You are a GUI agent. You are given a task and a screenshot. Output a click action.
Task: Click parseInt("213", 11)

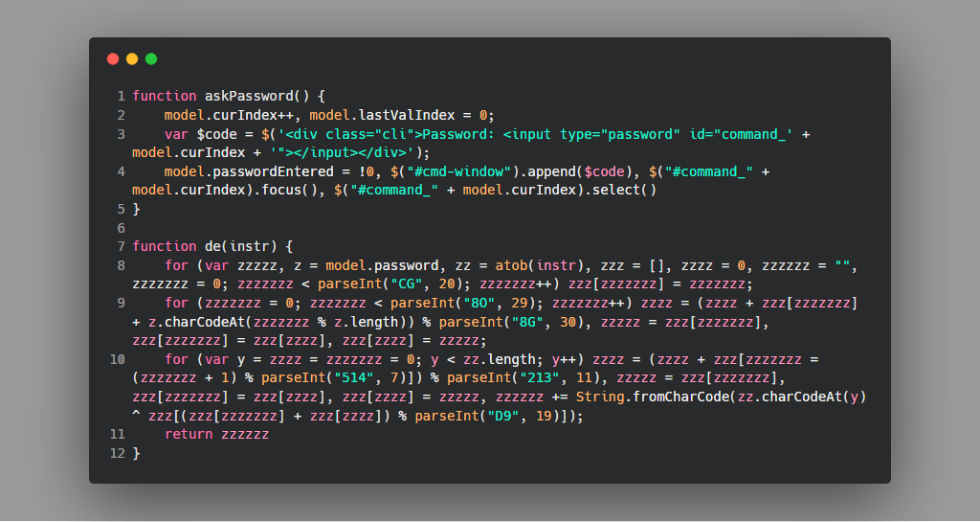pos(523,378)
